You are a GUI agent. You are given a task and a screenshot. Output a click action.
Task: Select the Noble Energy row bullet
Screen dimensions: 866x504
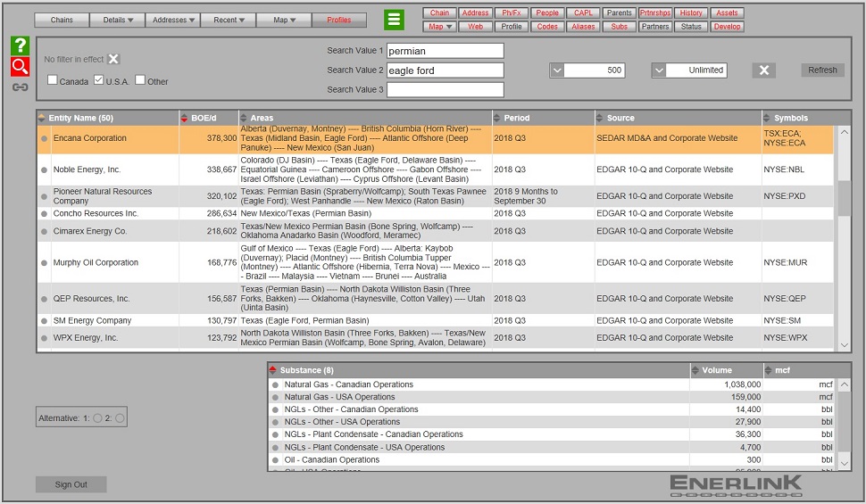pos(44,170)
